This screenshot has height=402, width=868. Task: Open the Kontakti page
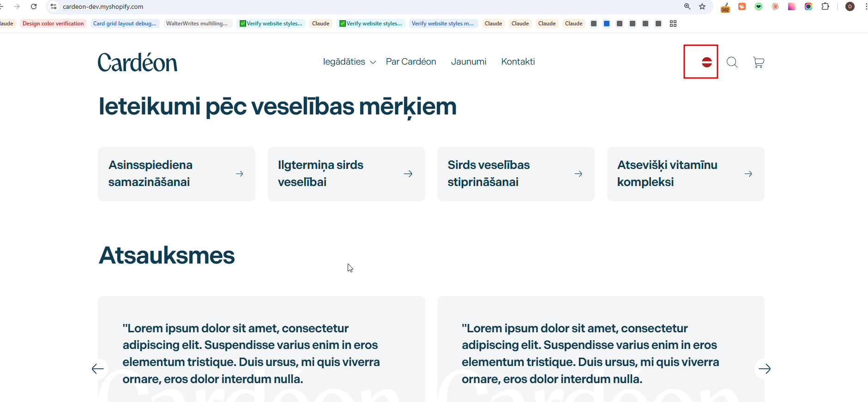[518, 61]
